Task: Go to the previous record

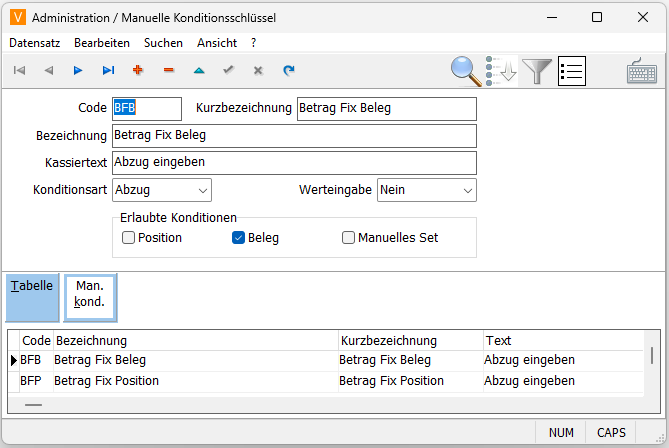Action: coord(49,70)
